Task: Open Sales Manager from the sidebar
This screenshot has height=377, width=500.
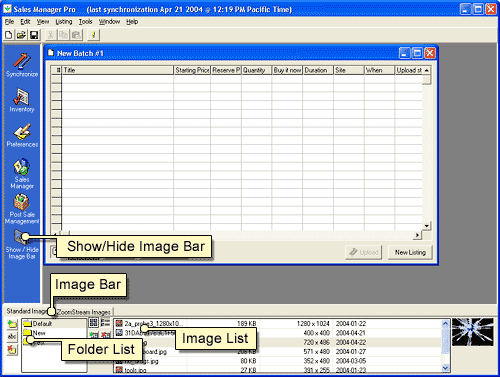Action: [x=22, y=174]
